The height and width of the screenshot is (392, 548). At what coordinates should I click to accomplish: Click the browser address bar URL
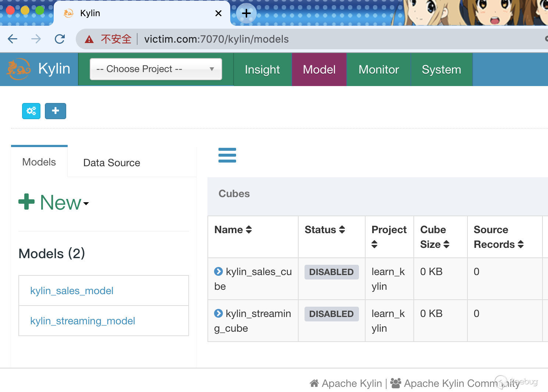tap(216, 39)
